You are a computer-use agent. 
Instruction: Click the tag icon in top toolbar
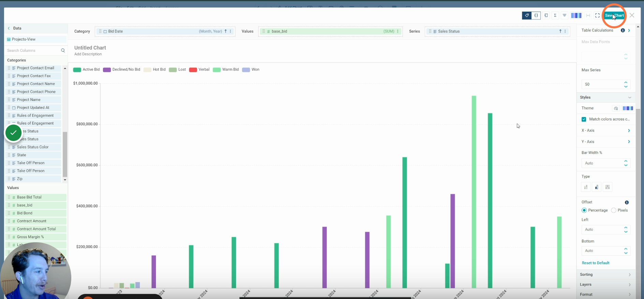(x=527, y=15)
